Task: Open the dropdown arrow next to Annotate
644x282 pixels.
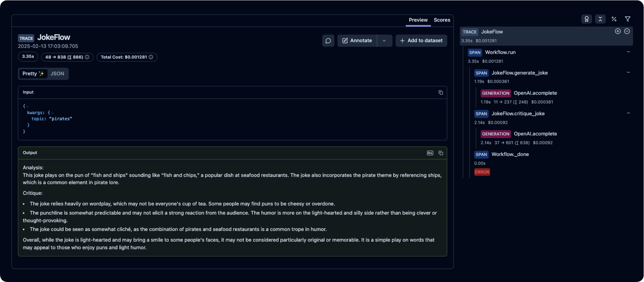Action: click(x=385, y=41)
